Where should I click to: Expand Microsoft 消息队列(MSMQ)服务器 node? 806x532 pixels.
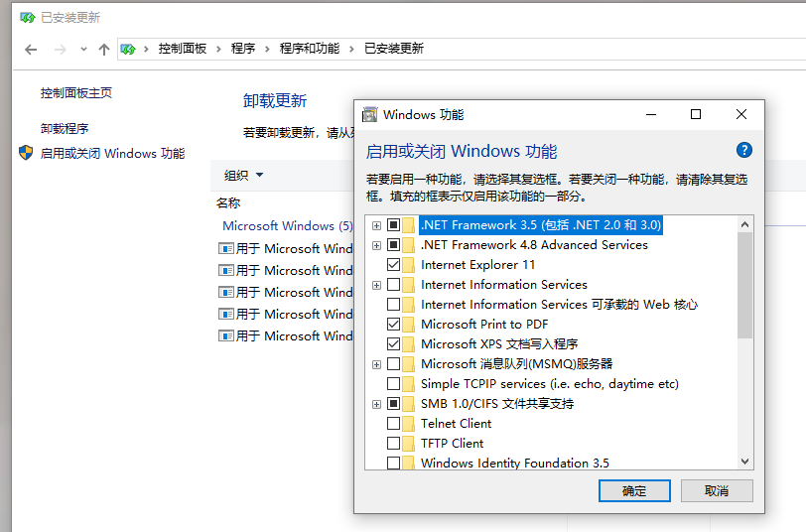point(377,365)
